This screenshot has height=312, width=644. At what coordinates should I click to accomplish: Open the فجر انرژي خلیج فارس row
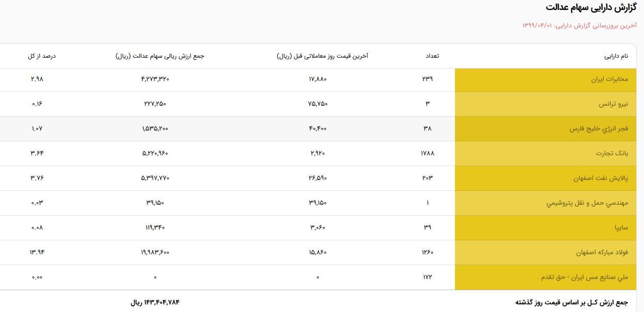(x=318, y=129)
